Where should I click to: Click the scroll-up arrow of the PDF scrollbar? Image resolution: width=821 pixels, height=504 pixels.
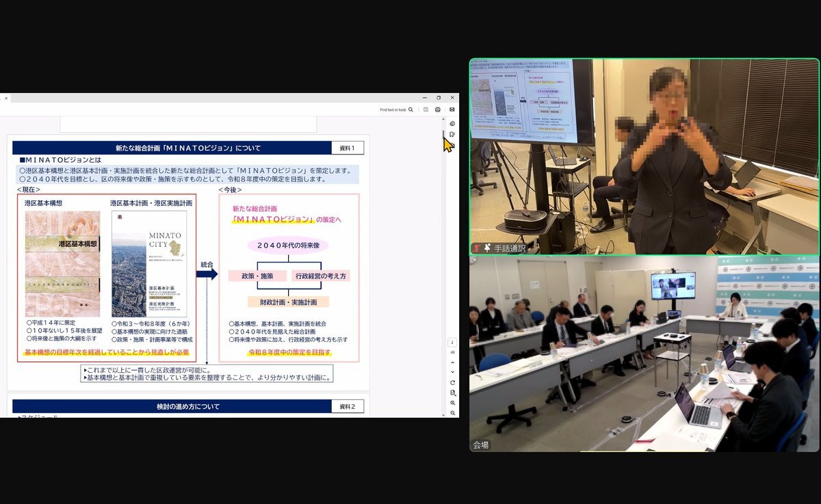(443, 120)
